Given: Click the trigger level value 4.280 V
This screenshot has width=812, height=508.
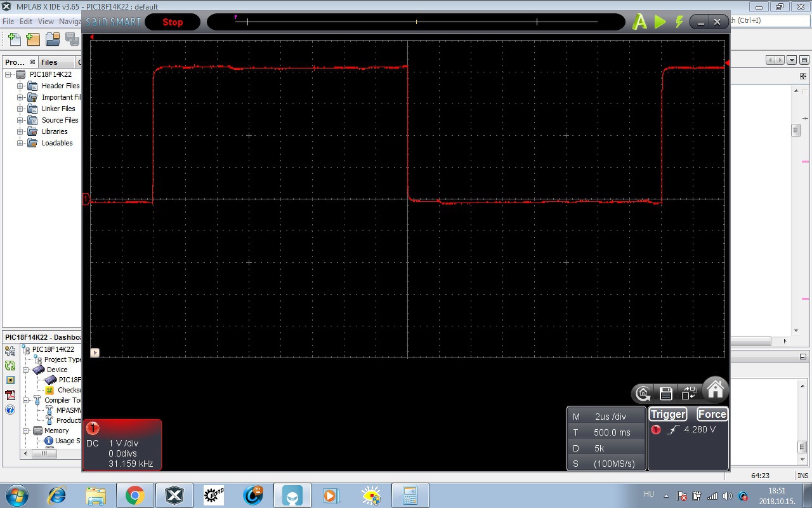Looking at the screenshot, I should point(700,430).
